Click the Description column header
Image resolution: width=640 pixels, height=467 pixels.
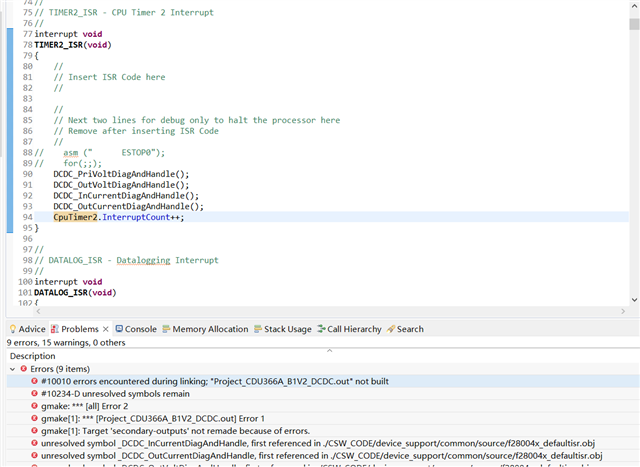pyautogui.click(x=33, y=356)
